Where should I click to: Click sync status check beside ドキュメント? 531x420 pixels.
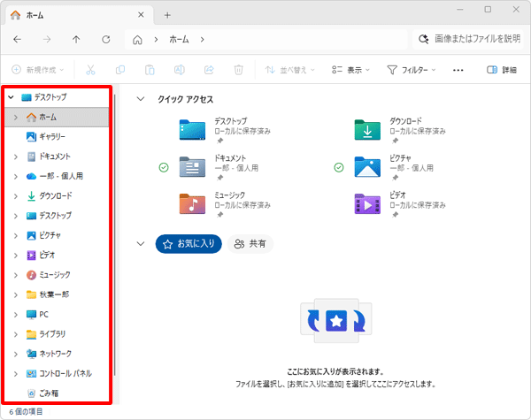(x=164, y=167)
